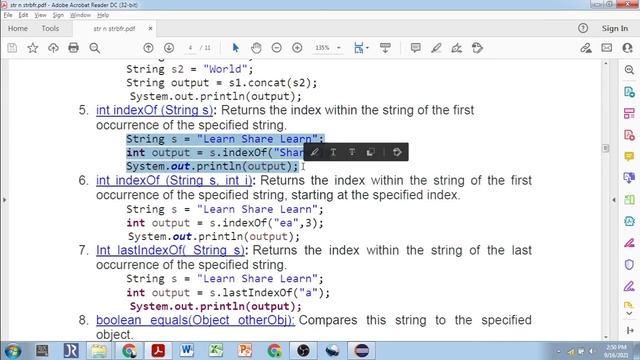
Task: Open the Edit menu
Action: coord(23,15)
